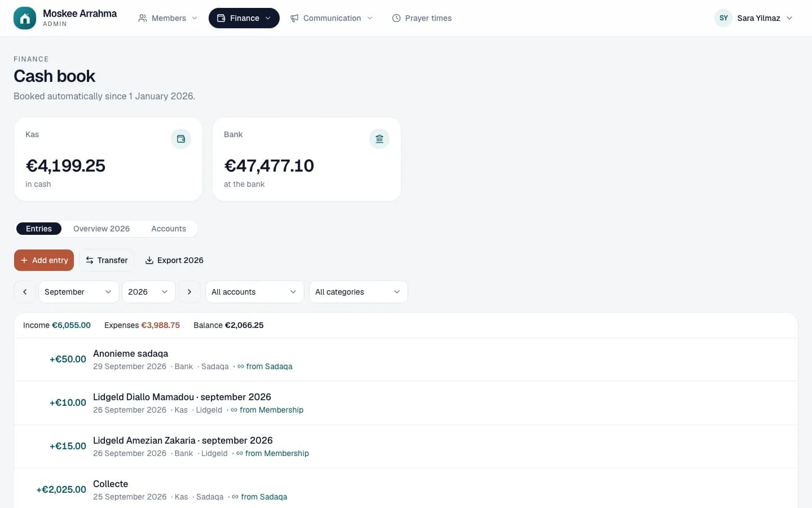Image resolution: width=812 pixels, height=508 pixels.
Task: Go to previous month with left chevron
Action: pos(25,292)
